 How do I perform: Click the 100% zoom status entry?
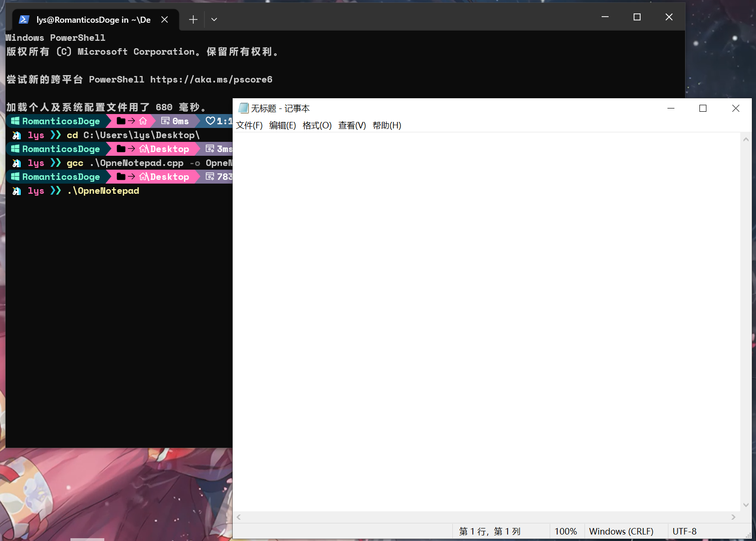[566, 531]
